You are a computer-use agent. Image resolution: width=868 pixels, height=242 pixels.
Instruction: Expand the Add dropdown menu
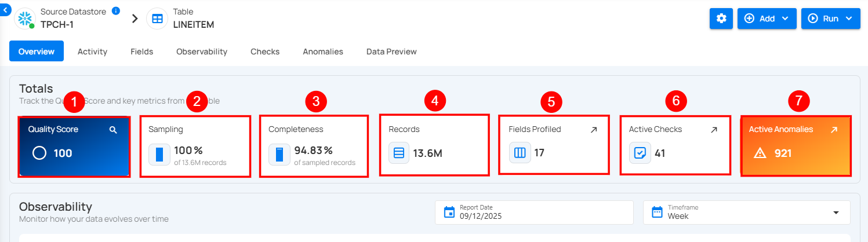(767, 19)
